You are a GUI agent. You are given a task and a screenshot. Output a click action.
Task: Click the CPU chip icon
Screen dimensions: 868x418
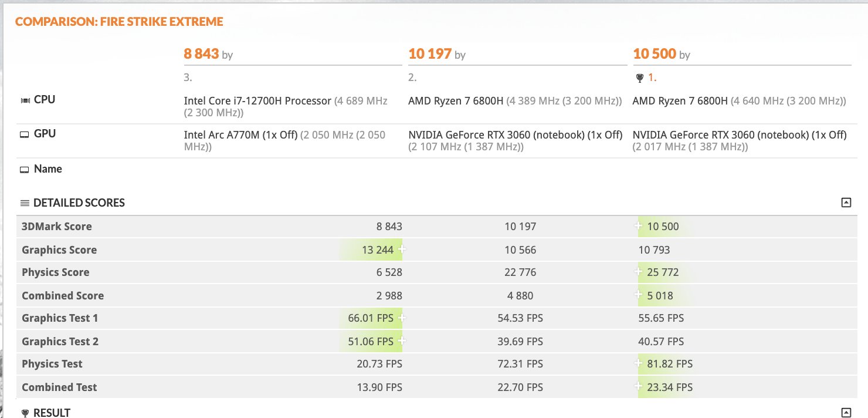25,100
